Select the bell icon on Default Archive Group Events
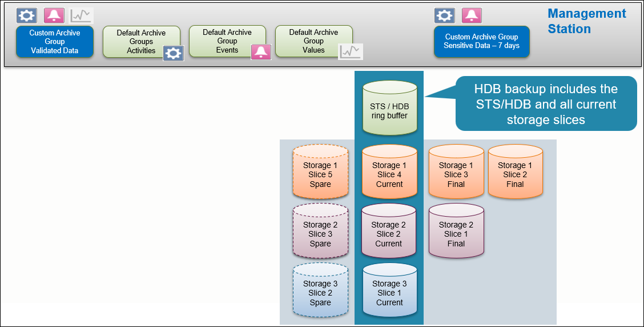 click(261, 52)
